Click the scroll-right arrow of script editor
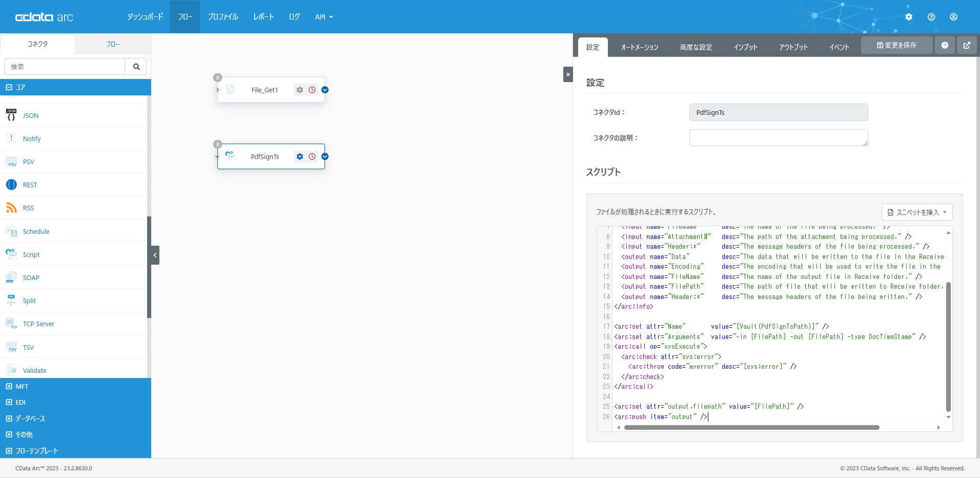 pyautogui.click(x=938, y=427)
